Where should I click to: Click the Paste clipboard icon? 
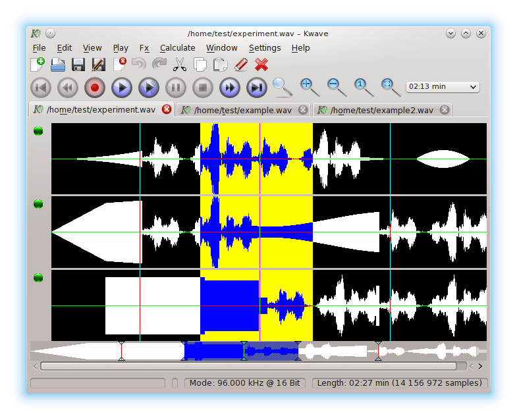[220, 65]
